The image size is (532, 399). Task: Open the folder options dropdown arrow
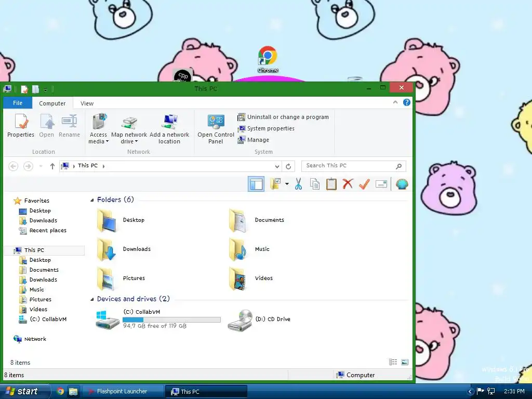(x=287, y=184)
